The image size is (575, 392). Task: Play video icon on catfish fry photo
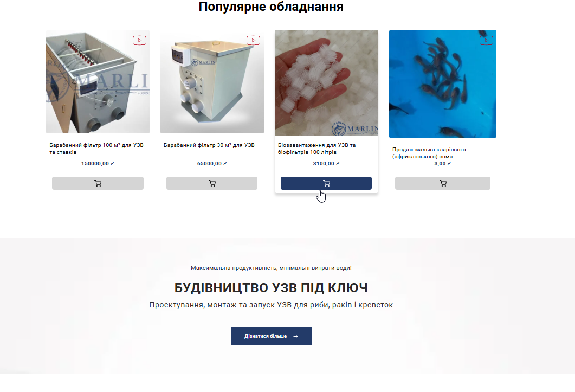click(486, 40)
